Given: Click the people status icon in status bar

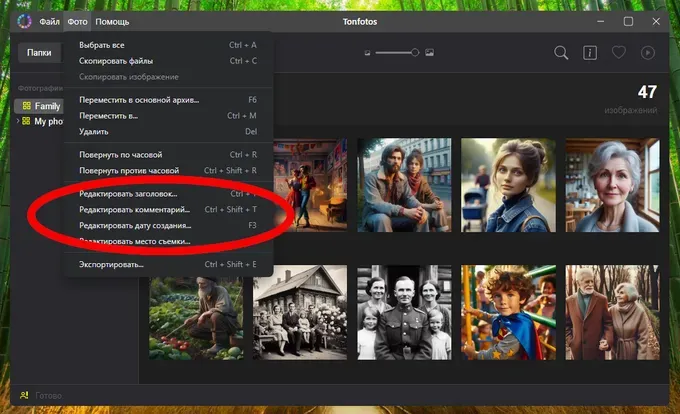Looking at the screenshot, I should [x=24, y=395].
